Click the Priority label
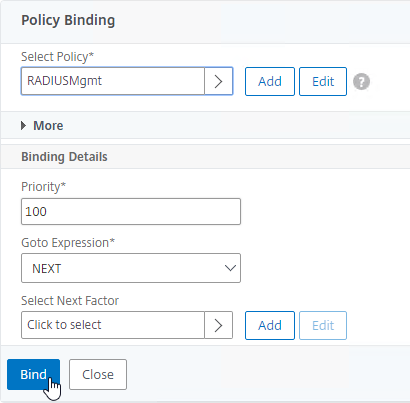This screenshot has width=410, height=403. point(44,187)
